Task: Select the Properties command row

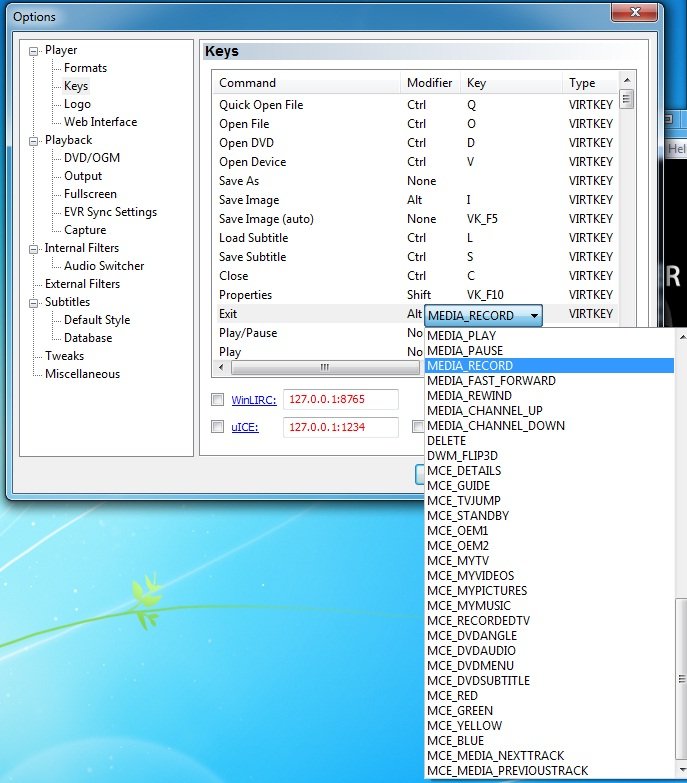Action: click(x=415, y=295)
